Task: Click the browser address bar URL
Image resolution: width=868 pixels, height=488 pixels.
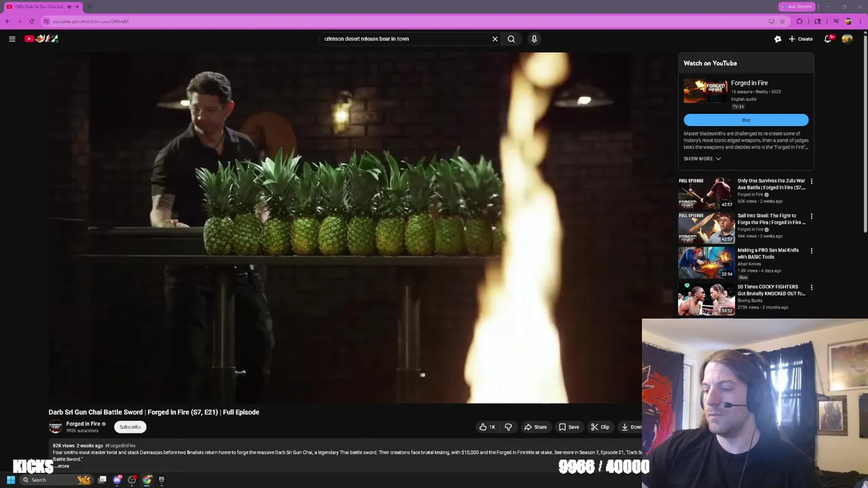Action: tap(91, 21)
